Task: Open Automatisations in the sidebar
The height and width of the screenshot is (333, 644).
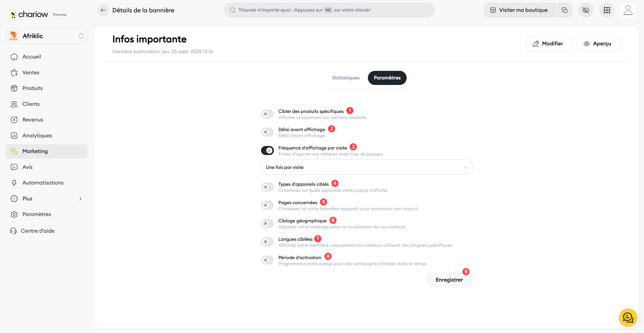Action: point(43,183)
